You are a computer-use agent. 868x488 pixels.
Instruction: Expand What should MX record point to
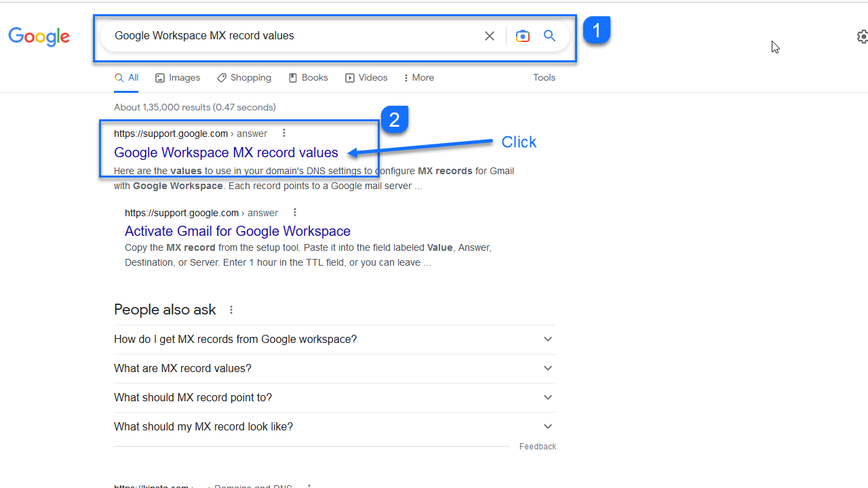pos(334,398)
